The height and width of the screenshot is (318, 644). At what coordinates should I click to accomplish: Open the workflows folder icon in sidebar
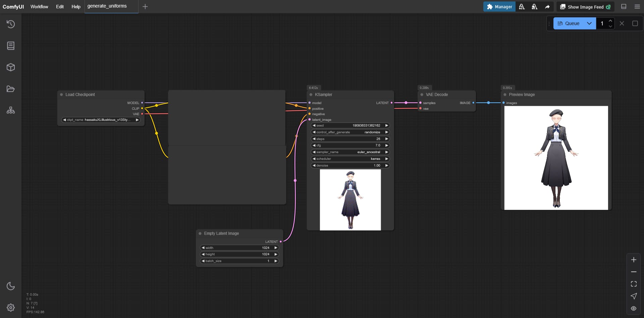point(11,89)
